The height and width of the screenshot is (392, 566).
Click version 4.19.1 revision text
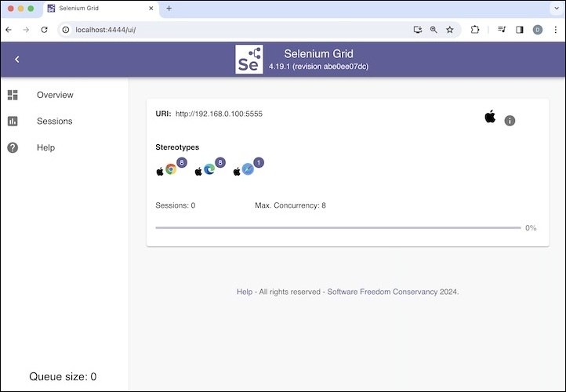319,67
